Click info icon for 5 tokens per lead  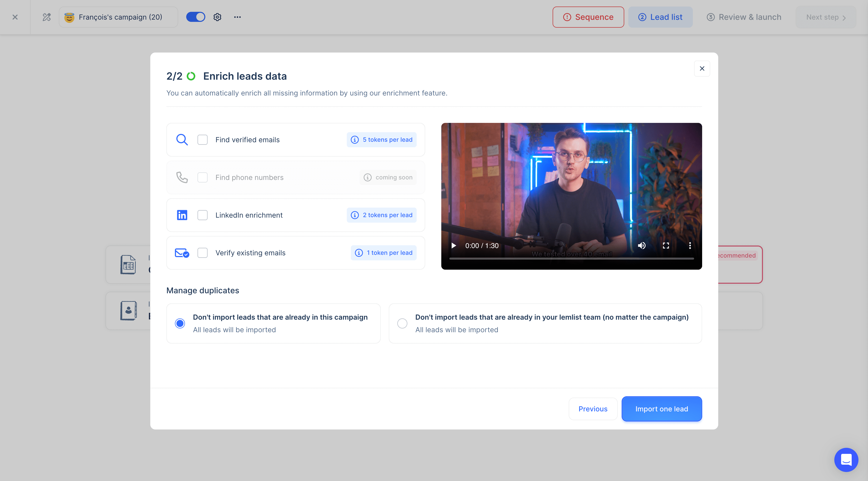[x=355, y=139]
